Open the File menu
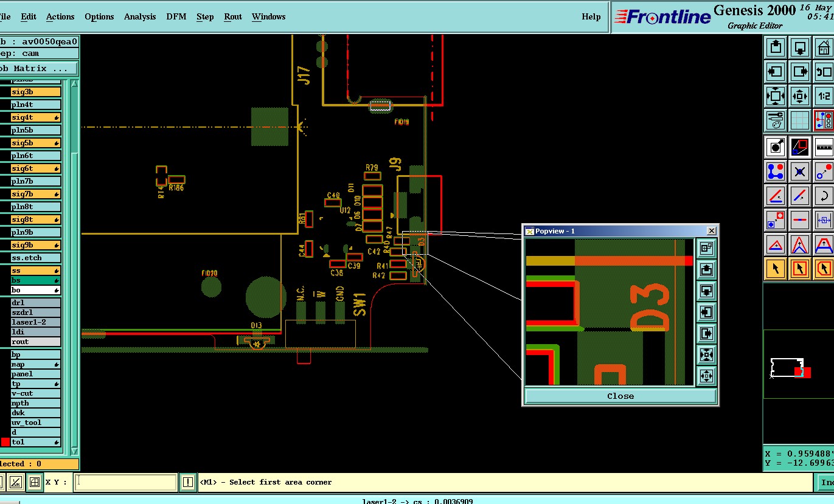This screenshot has height=504, width=834. [4, 16]
